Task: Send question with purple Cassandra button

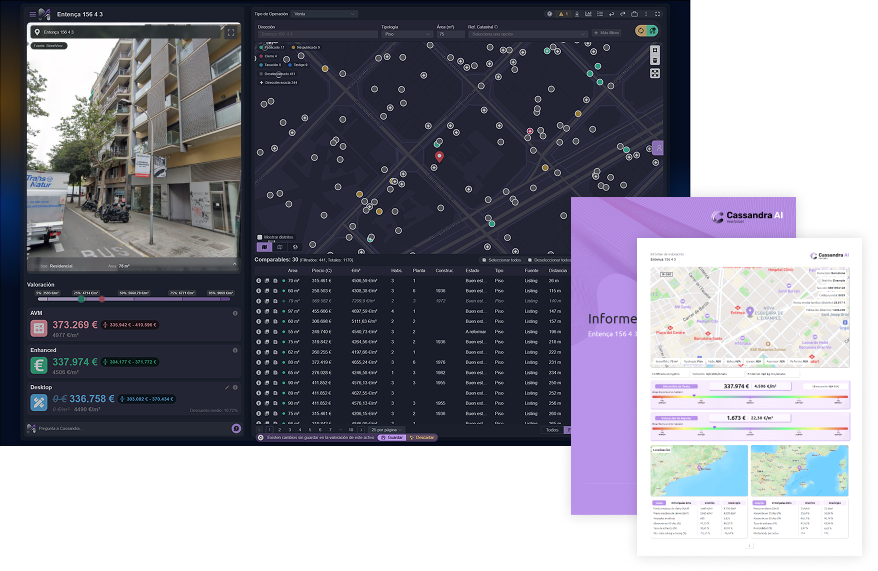Action: (236, 428)
